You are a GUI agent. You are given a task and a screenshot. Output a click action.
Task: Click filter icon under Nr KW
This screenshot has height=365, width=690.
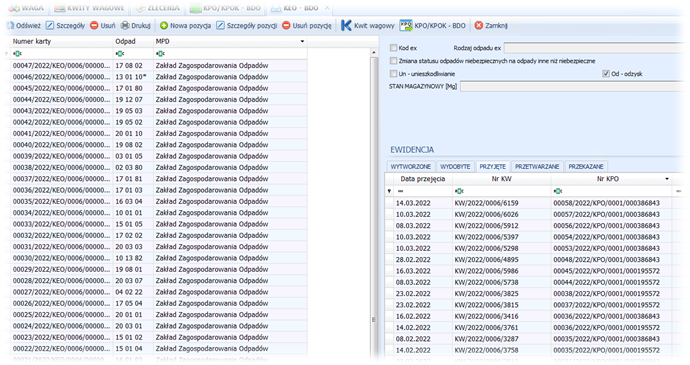459,191
